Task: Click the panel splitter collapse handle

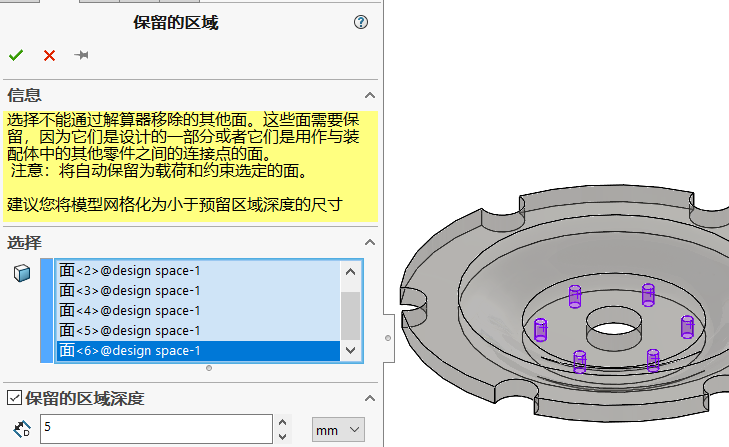Action: click(388, 338)
